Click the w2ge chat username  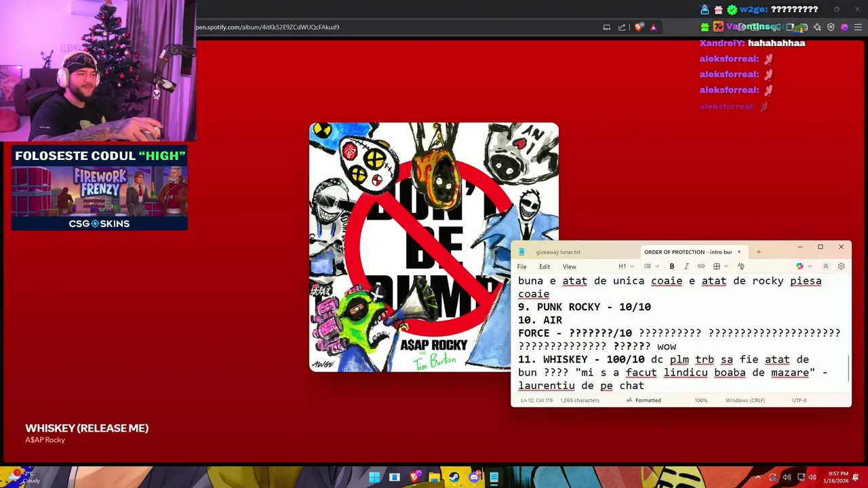(754, 9)
